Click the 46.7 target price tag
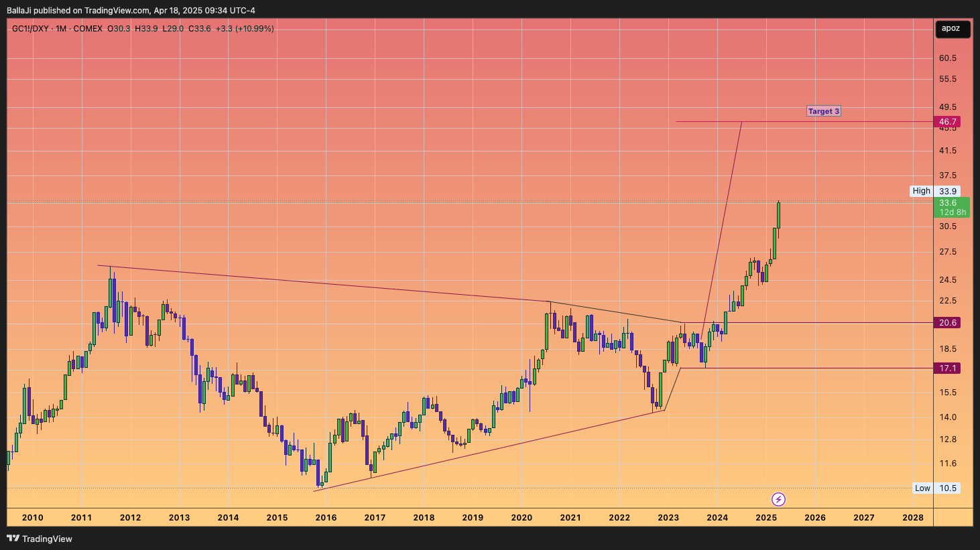This screenshot has width=980, height=550. coord(947,122)
